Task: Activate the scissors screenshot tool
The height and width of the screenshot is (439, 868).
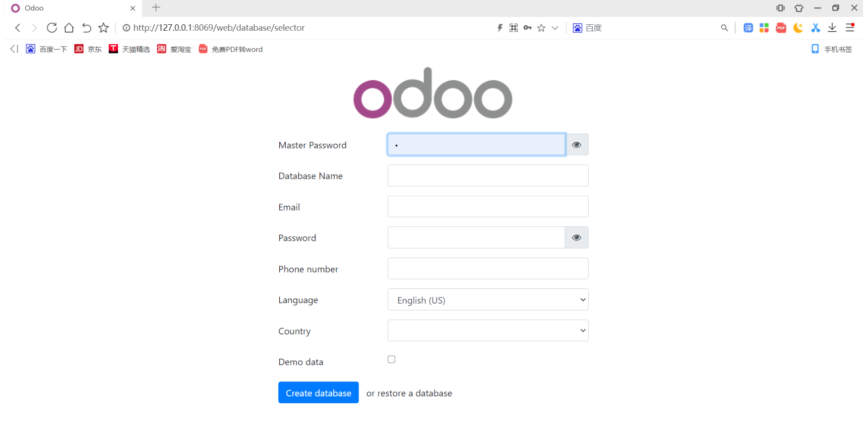Action: (x=815, y=28)
